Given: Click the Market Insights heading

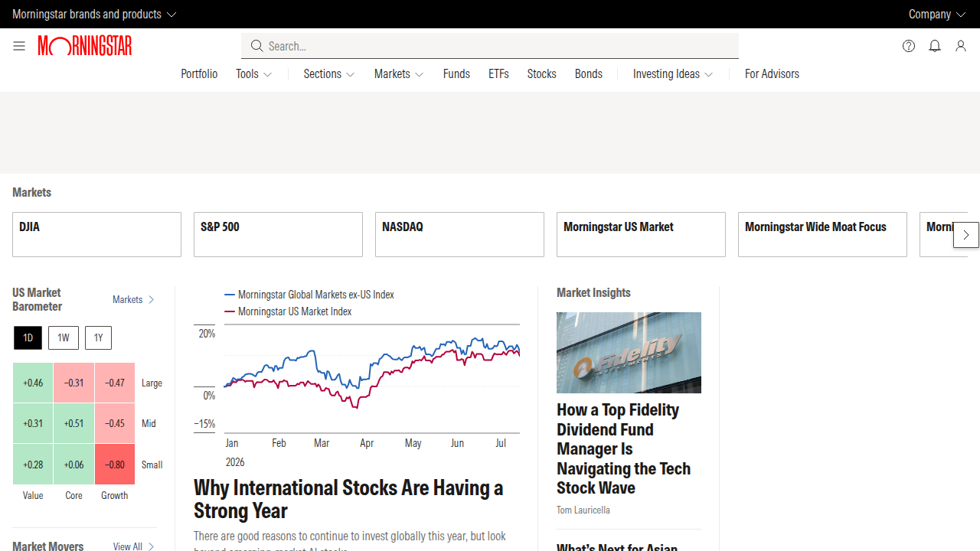Looking at the screenshot, I should [x=593, y=292].
